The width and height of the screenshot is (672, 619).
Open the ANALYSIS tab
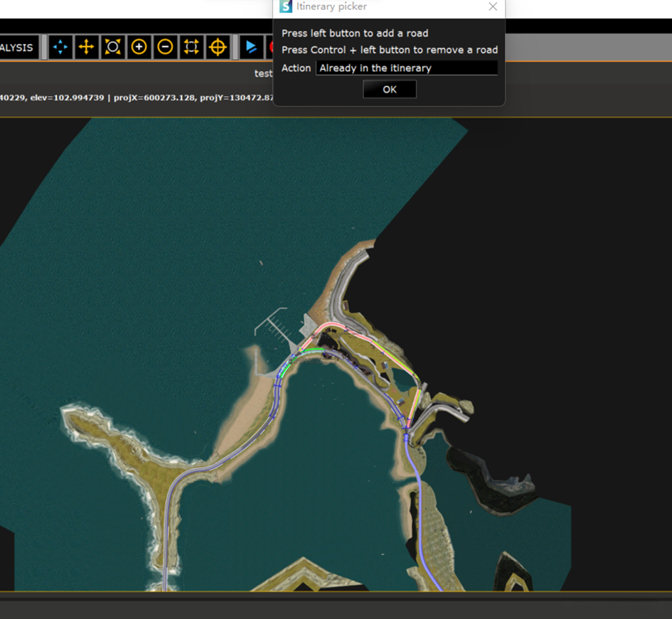coord(17,48)
